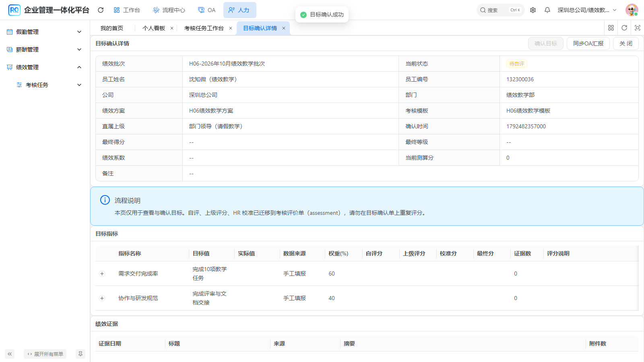The image size is (644, 362).
Task: Open the settings gear icon
Action: coord(533,10)
